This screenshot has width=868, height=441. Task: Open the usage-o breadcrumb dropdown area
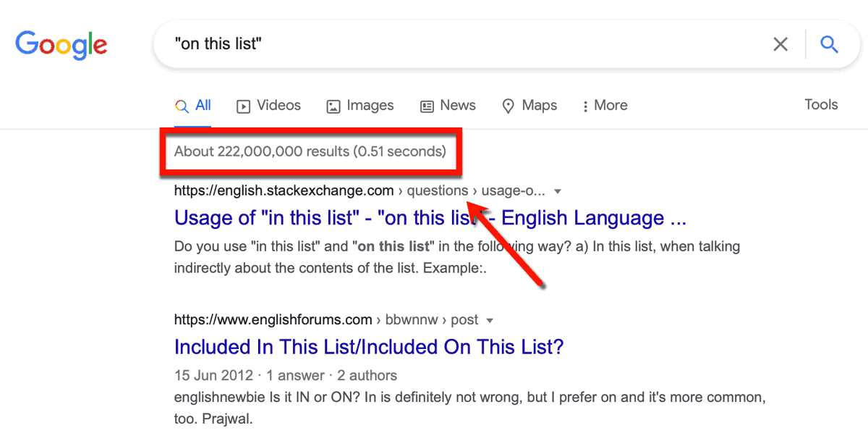tap(514, 190)
